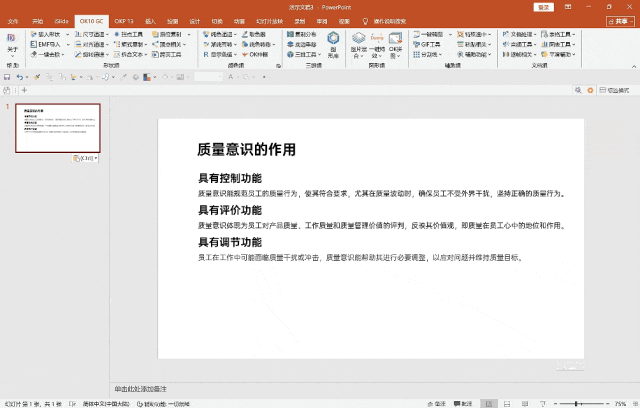Click the 插入形状 (insert shape) icon

pyautogui.click(x=33, y=34)
